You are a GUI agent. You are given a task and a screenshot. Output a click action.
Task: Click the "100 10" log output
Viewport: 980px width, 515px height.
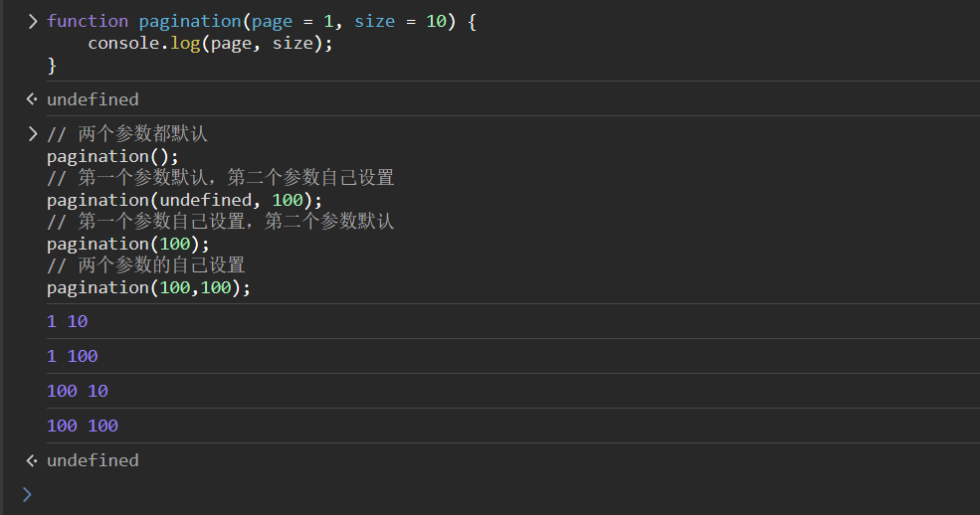[x=77, y=391]
